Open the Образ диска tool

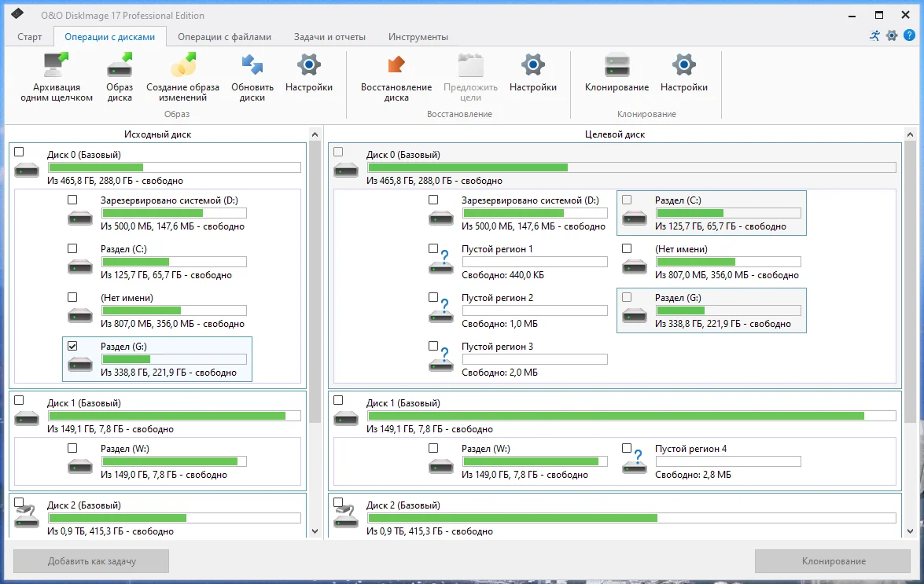tap(119, 64)
